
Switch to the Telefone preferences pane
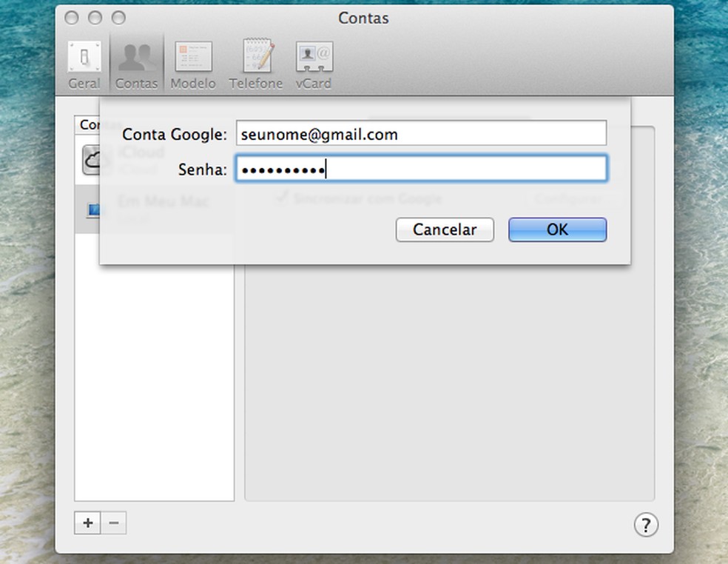(256, 64)
